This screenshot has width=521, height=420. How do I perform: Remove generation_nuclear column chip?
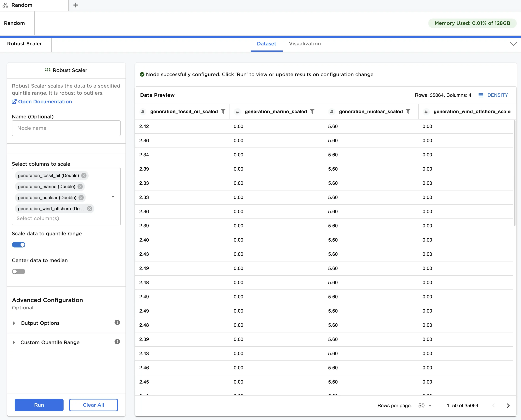[81, 198]
